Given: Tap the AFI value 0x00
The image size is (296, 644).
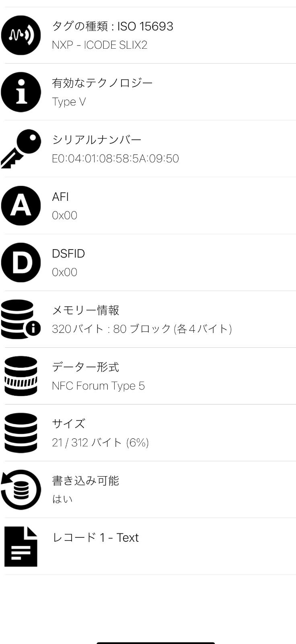Looking at the screenshot, I should coord(64,215).
